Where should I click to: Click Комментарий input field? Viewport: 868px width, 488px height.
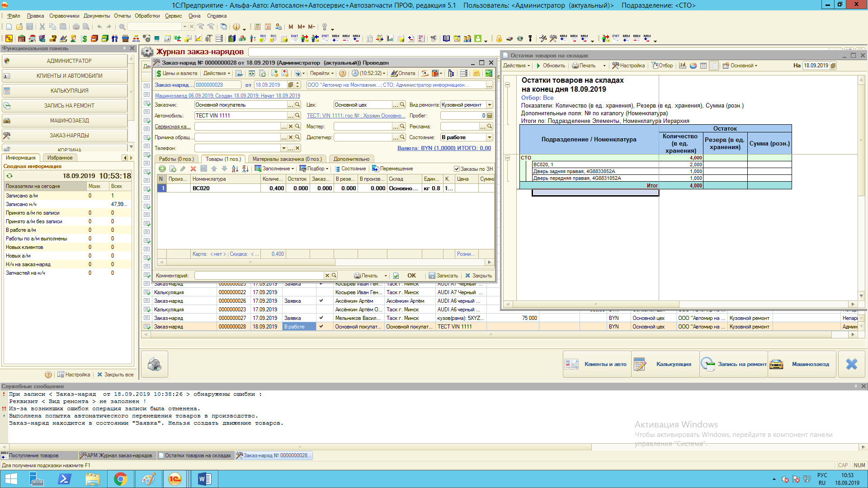pyautogui.click(x=259, y=276)
